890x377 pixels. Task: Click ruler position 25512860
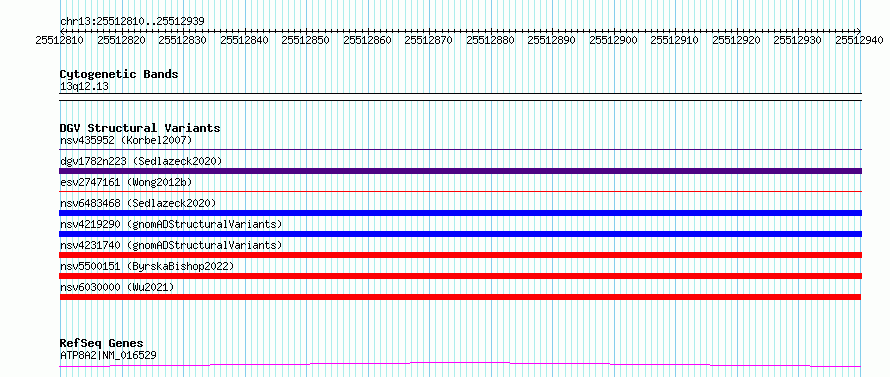(368, 40)
